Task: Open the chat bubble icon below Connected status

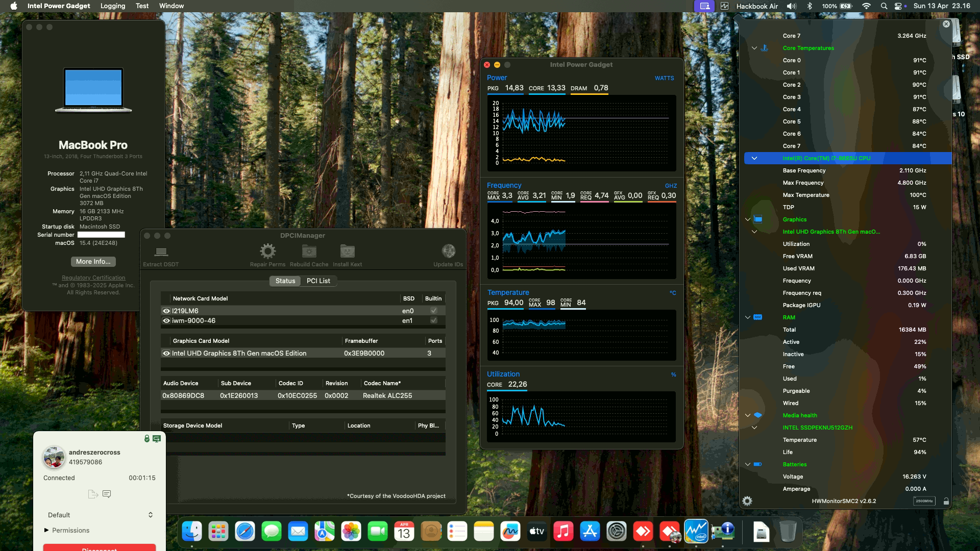Action: (x=107, y=494)
